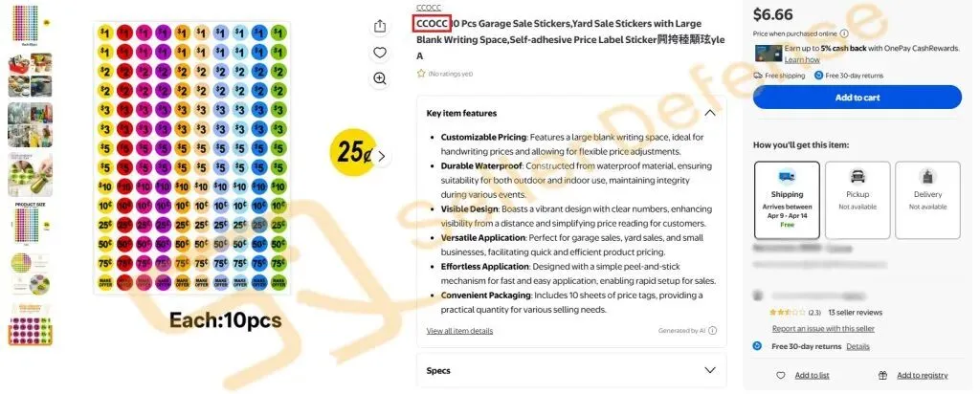The width and height of the screenshot is (980, 394).
Task: Expand the Specs section
Action: point(709,370)
